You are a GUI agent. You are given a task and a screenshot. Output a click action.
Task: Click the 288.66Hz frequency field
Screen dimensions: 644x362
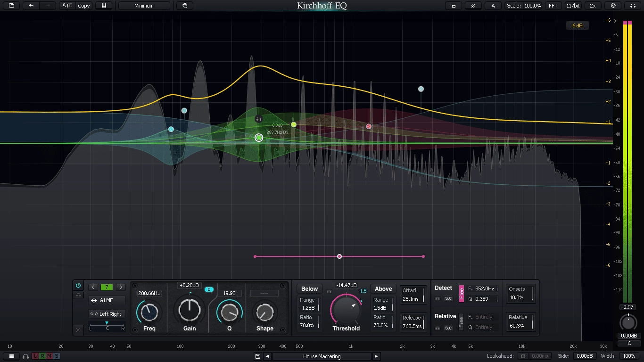coord(149,293)
